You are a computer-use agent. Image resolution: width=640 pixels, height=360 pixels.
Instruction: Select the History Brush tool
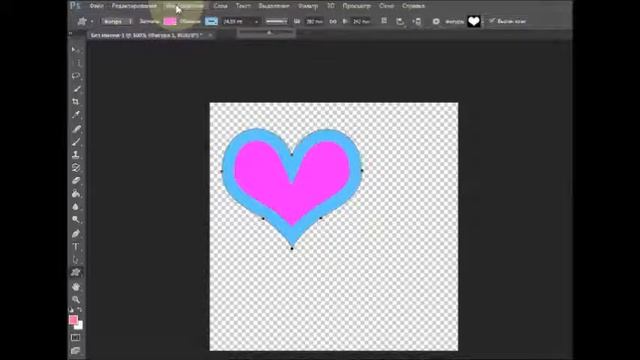tap(76, 168)
